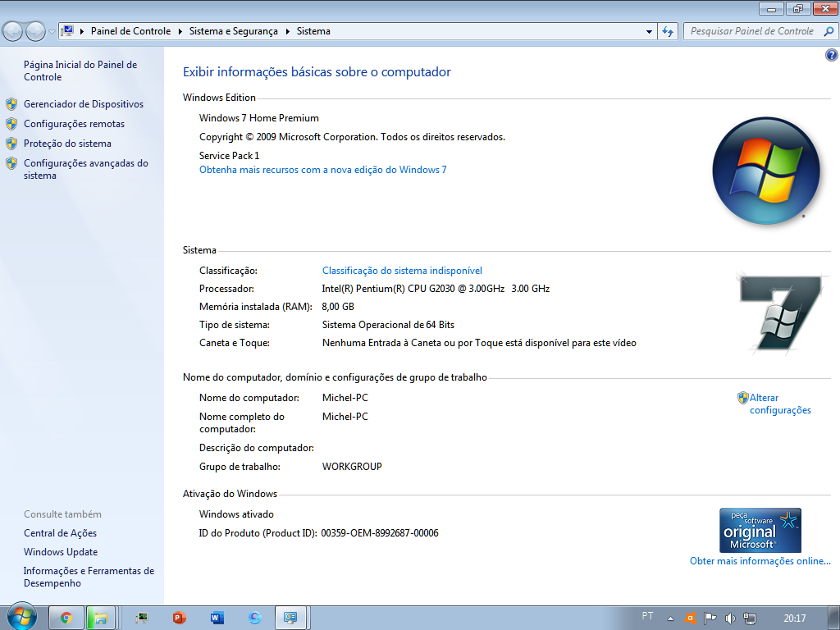Click the processor value 'Intel(R) Pentium(R) CPU G2030'
Screen dimensions: 840x630
tap(436, 288)
